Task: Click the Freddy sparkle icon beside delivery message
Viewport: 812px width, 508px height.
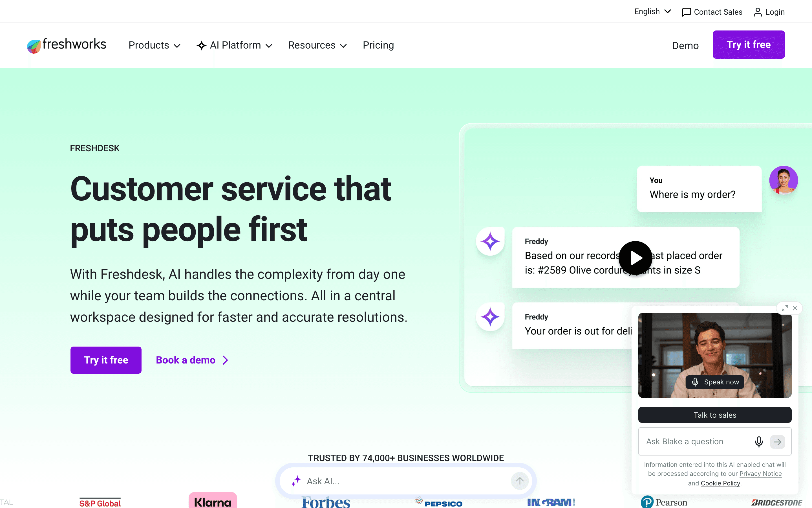Action: (x=490, y=317)
